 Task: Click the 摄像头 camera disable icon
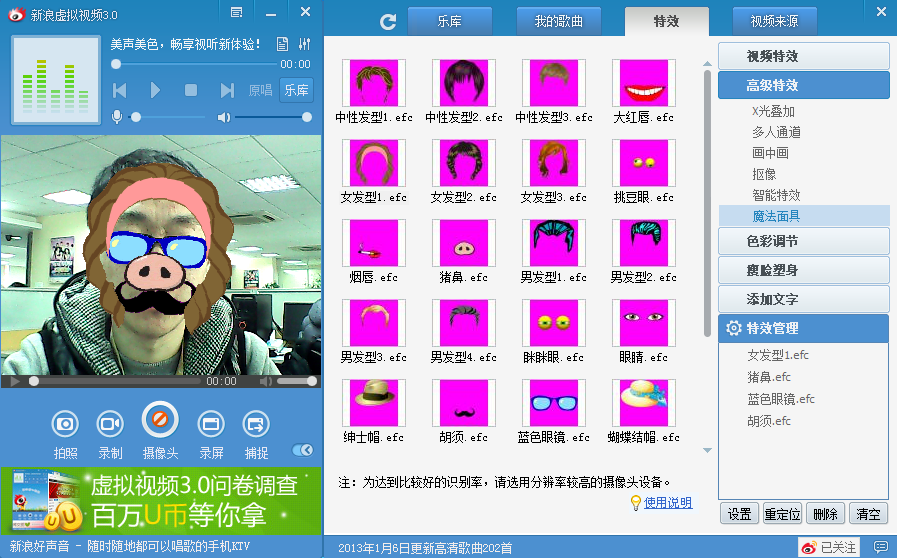160,418
